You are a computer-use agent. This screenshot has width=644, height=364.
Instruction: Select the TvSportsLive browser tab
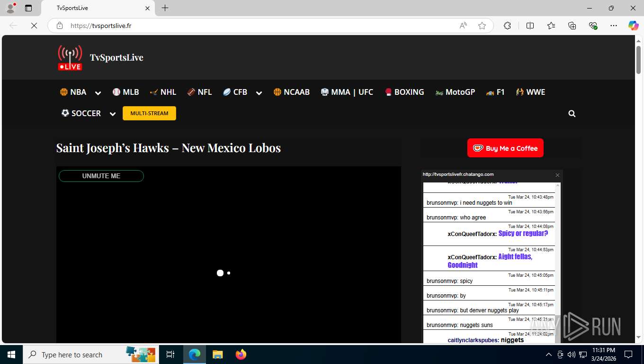pos(98,8)
